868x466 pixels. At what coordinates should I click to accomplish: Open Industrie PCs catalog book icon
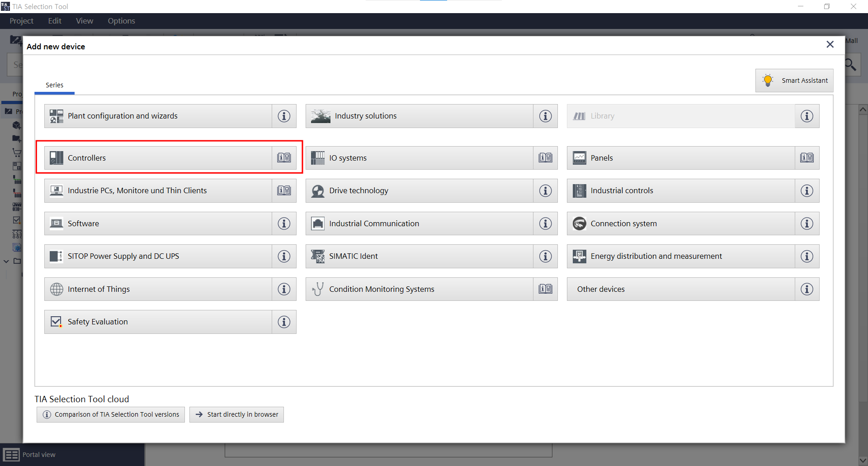pos(284,190)
